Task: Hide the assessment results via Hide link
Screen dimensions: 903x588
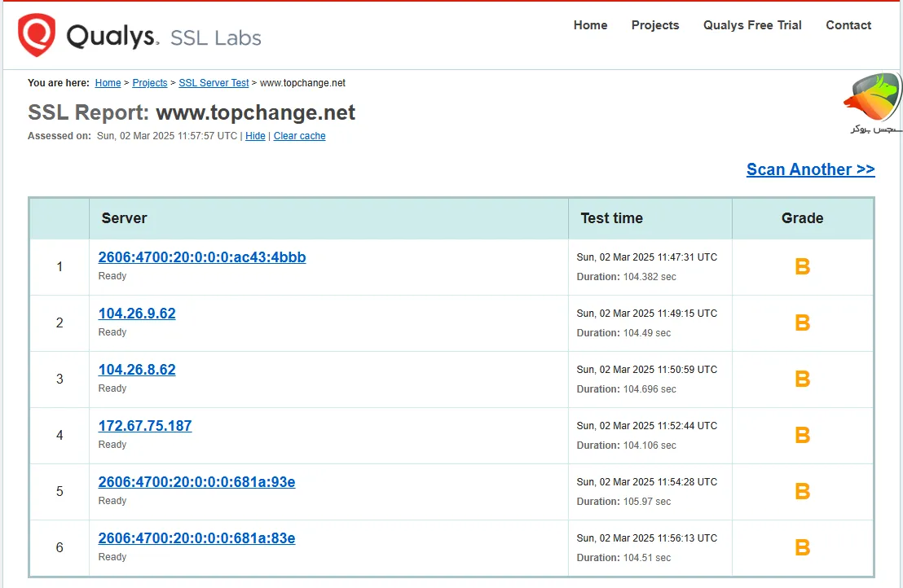Action: (255, 136)
